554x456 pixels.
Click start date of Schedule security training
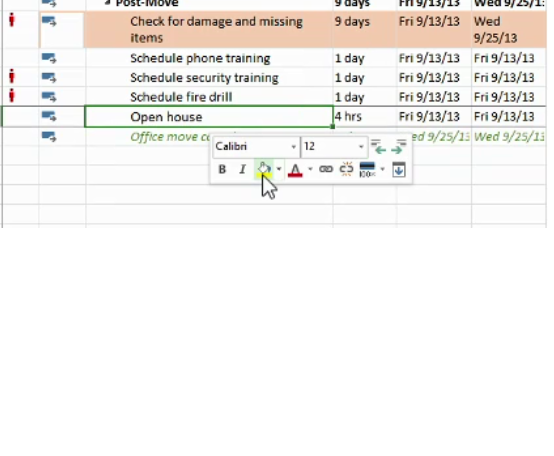pos(429,78)
